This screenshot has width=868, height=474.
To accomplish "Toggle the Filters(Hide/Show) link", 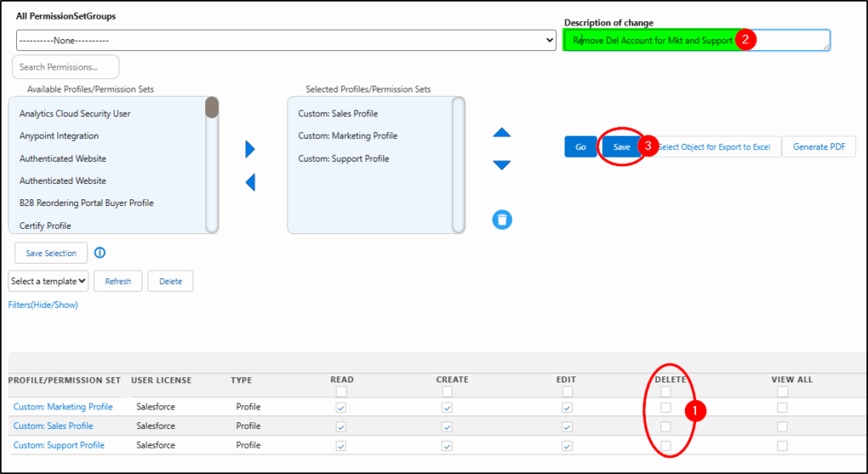I will [x=43, y=304].
